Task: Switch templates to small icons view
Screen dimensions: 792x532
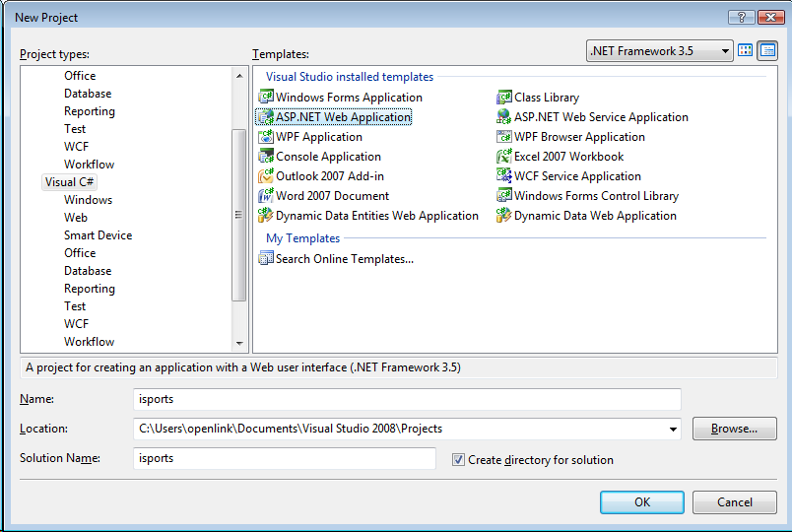Action: click(767, 50)
